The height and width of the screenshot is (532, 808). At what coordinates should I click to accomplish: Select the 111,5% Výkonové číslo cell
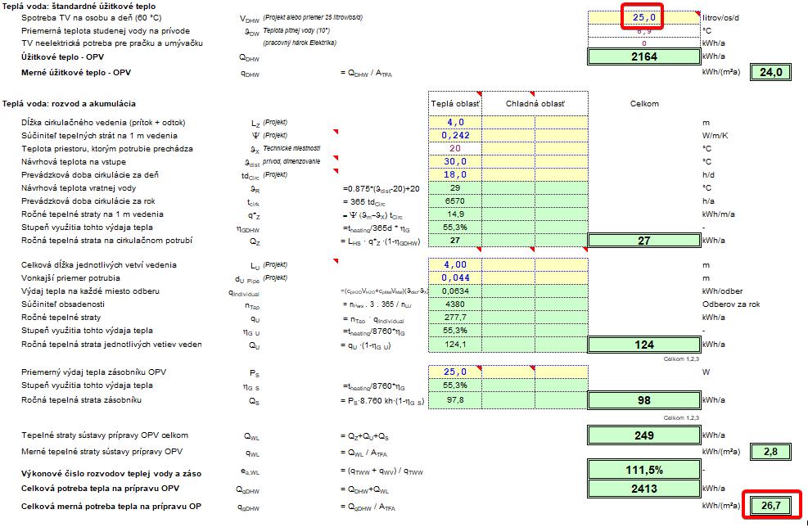[643, 469]
